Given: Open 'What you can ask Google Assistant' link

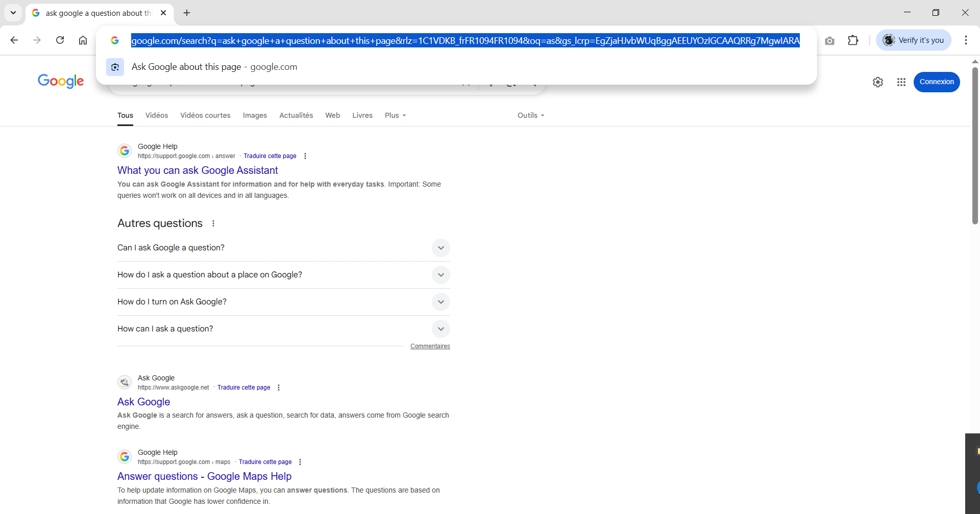Looking at the screenshot, I should tap(198, 170).
